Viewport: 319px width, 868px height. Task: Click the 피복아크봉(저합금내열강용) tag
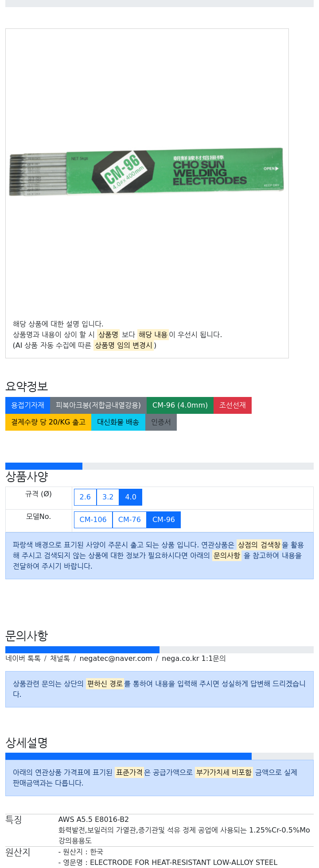coord(98,405)
